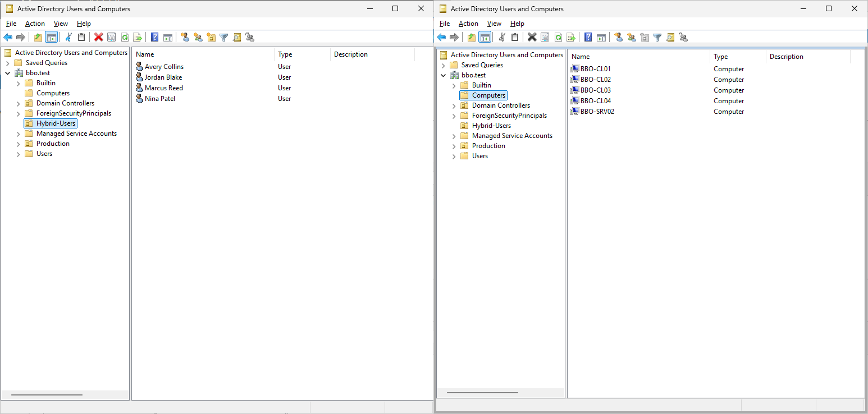This screenshot has height=414, width=868.
Task: Select Hybrid-Users folder in computers-list window tree
Action: click(491, 126)
